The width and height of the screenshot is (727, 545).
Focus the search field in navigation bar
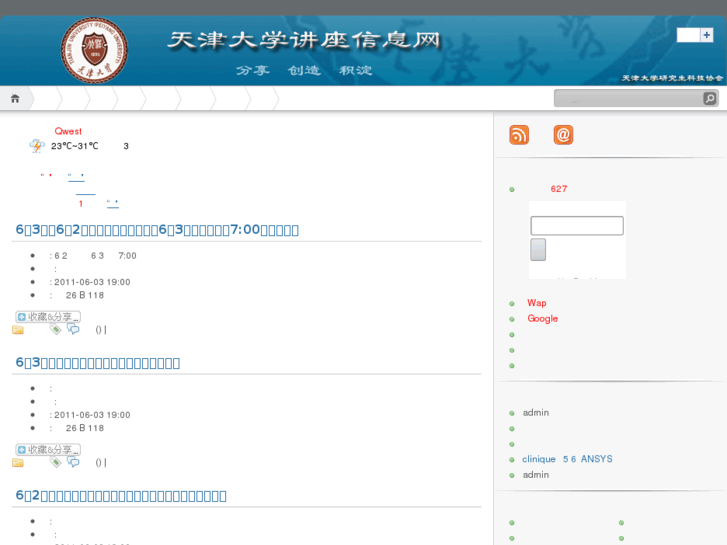629,98
